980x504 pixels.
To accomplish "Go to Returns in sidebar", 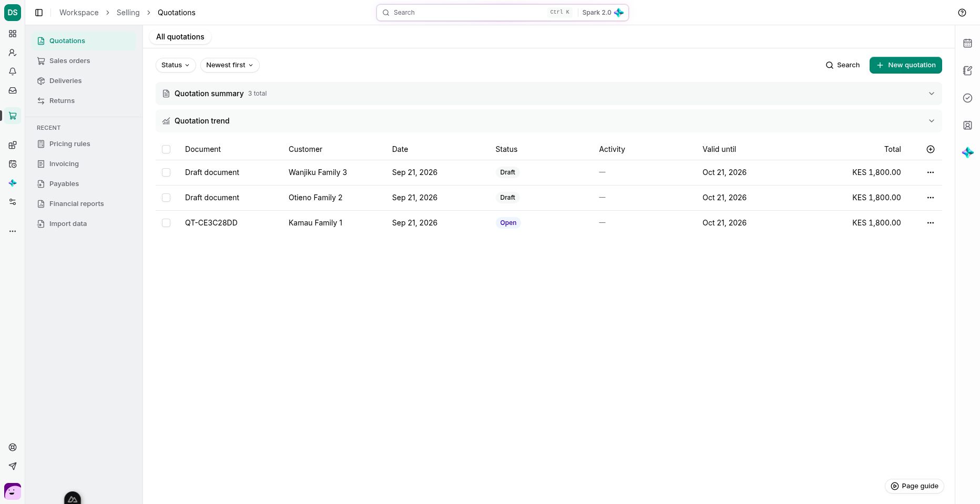I will point(84,101).
